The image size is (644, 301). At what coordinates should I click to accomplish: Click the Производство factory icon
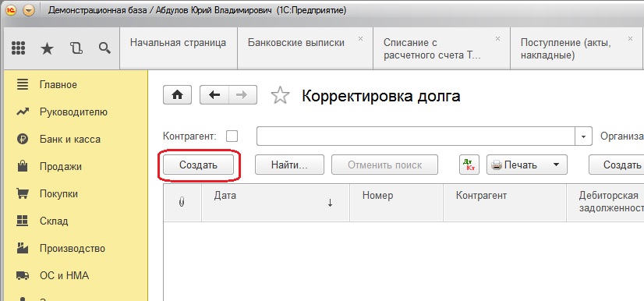pos(22,248)
